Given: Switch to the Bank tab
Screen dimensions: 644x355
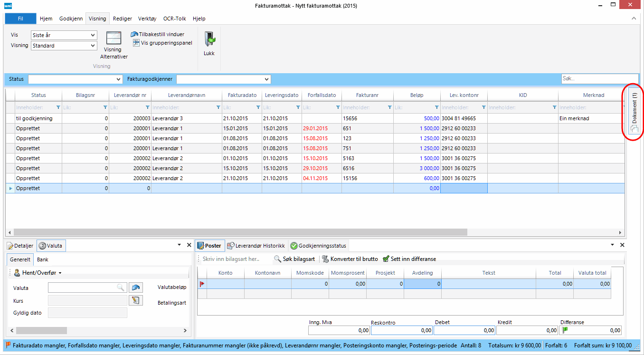Looking at the screenshot, I should click(43, 259).
